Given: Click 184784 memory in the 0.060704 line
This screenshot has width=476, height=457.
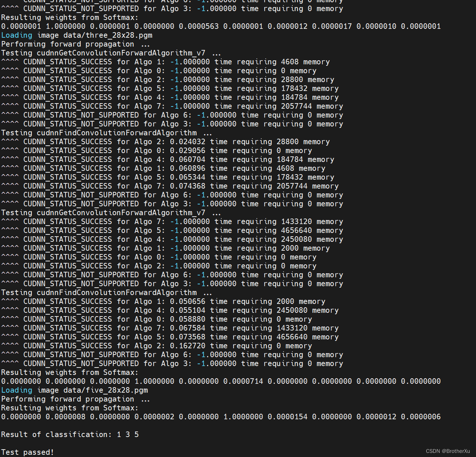Looking at the screenshot, I should (305, 160).
